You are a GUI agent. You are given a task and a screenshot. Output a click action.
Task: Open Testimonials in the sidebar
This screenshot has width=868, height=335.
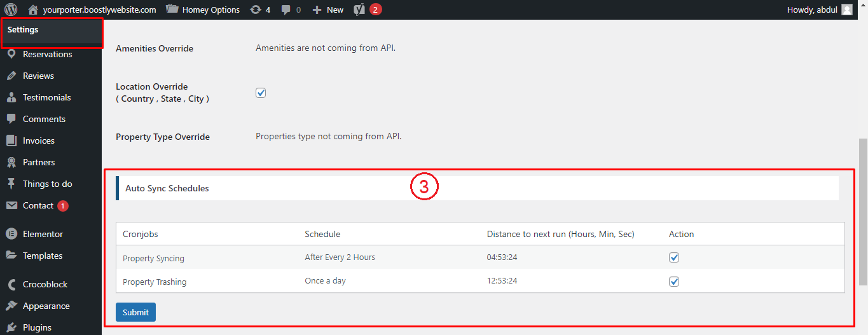tap(47, 97)
